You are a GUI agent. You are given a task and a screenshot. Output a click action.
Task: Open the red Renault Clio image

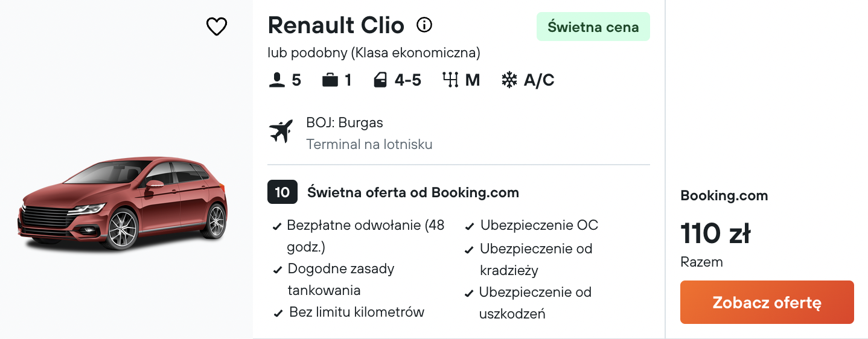click(123, 203)
